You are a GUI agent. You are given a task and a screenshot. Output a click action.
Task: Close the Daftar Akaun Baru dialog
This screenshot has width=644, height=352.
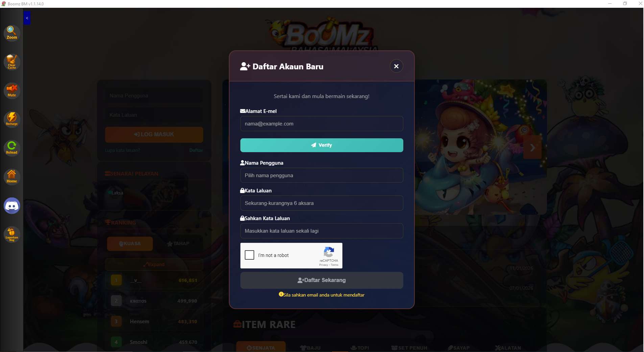[x=396, y=66]
